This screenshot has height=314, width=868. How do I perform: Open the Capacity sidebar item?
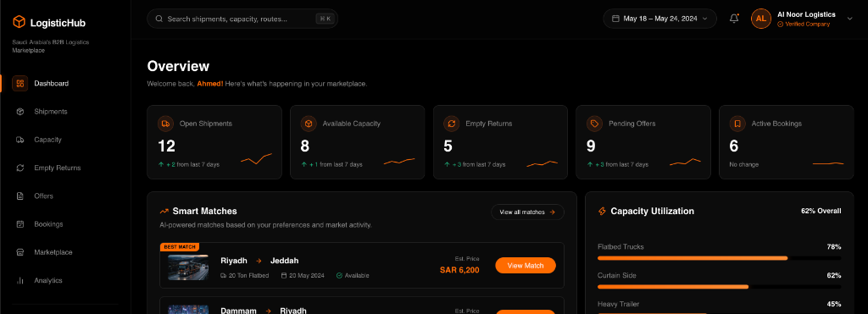[x=65, y=140]
